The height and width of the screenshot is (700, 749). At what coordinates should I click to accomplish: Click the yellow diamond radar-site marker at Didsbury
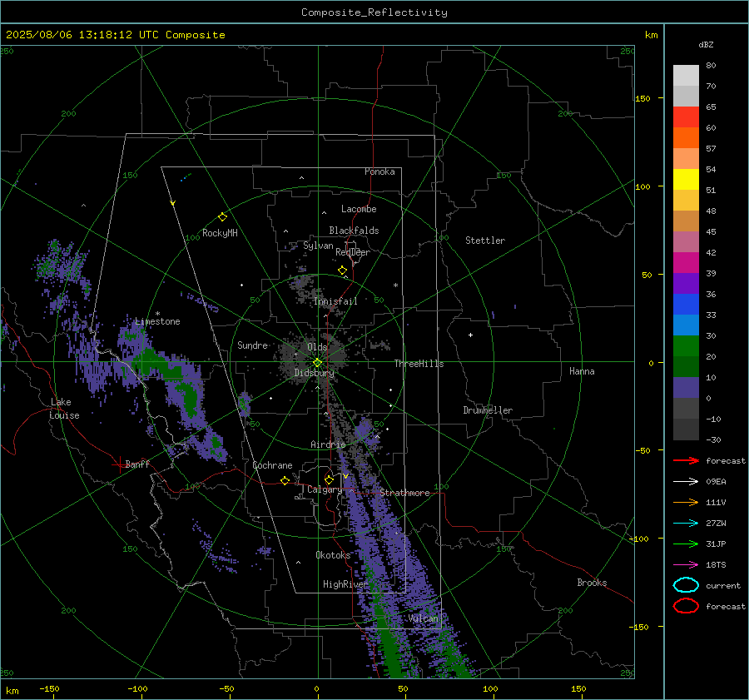pyautogui.click(x=317, y=363)
